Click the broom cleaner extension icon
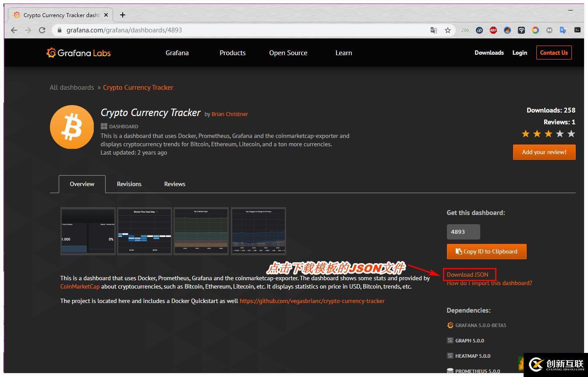The width and height of the screenshot is (588, 377). (507, 30)
